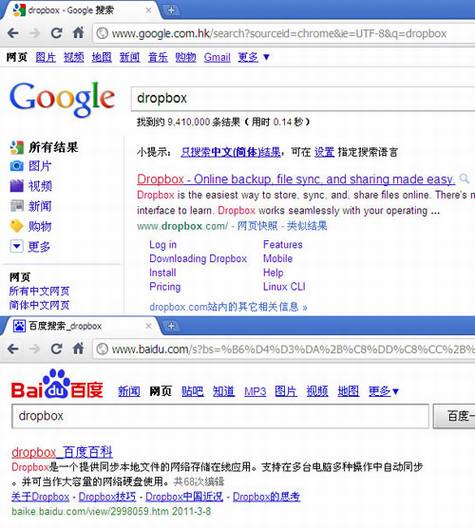Screen dimensions: 475x529
Task: Go back using the Google window's back arrow
Action: tap(13, 33)
